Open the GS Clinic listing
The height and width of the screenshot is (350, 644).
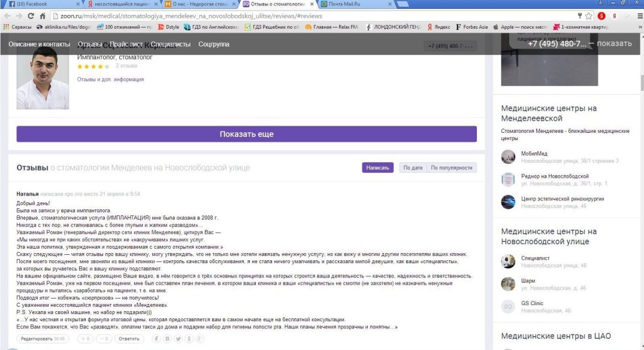point(533,303)
